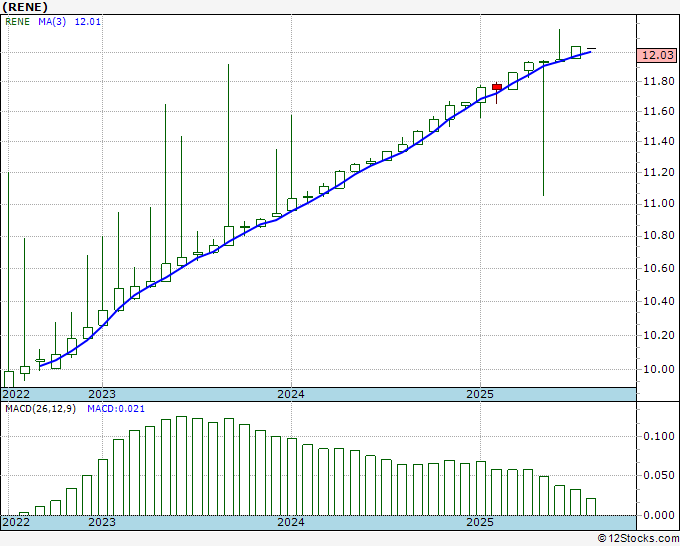Click the last, rightmost MACD histogram bar
Image resolution: width=680 pixels, height=546 pixels.
click(591, 506)
